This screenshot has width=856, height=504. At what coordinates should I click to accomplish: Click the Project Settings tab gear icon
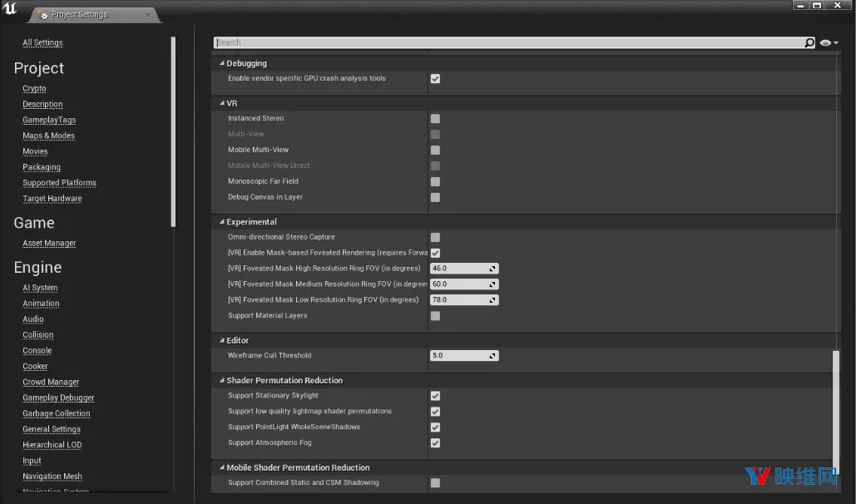click(42, 15)
